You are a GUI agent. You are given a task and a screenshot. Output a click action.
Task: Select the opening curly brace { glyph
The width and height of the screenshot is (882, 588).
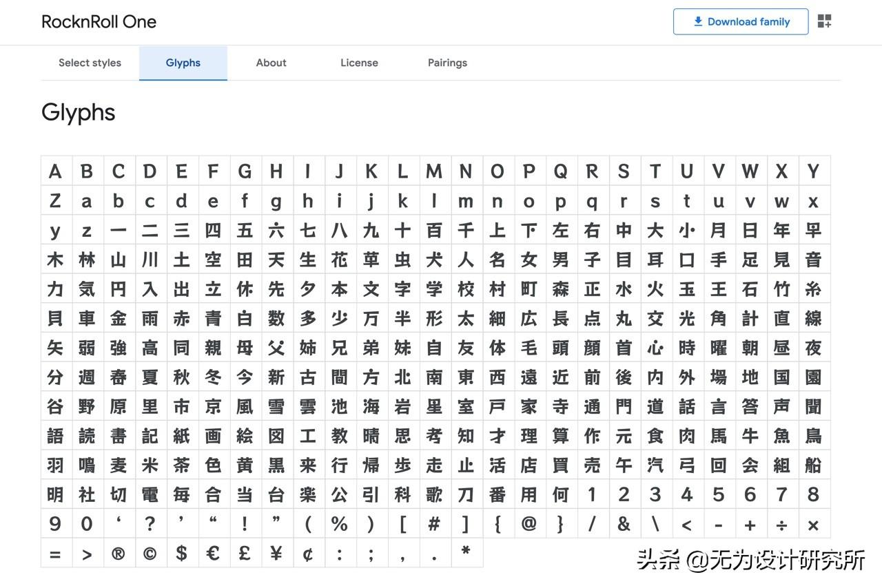click(x=498, y=524)
